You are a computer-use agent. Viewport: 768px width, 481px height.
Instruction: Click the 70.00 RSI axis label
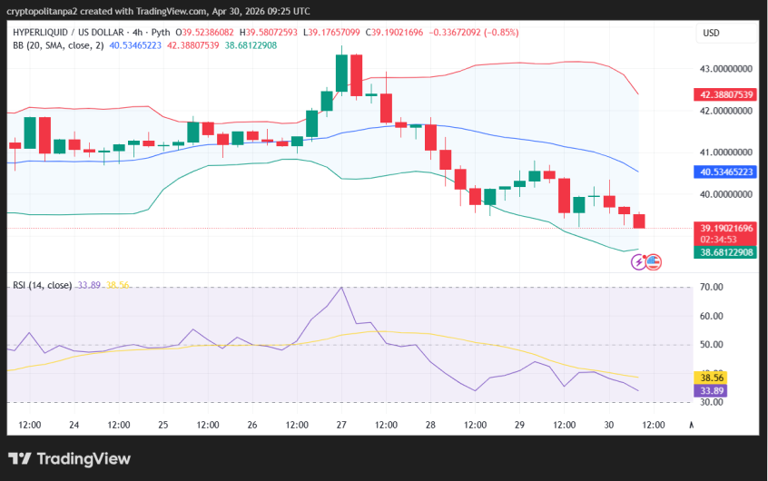[x=712, y=287]
